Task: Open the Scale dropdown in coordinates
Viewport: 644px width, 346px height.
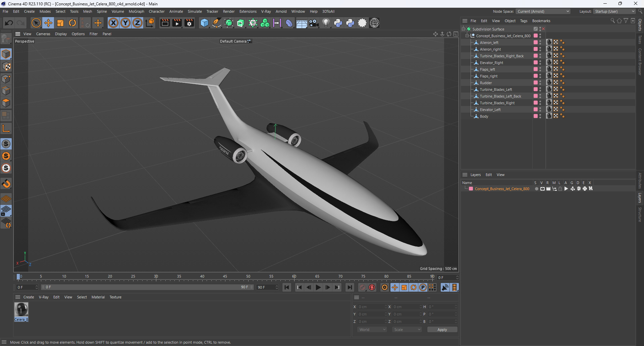Action: 407,330
